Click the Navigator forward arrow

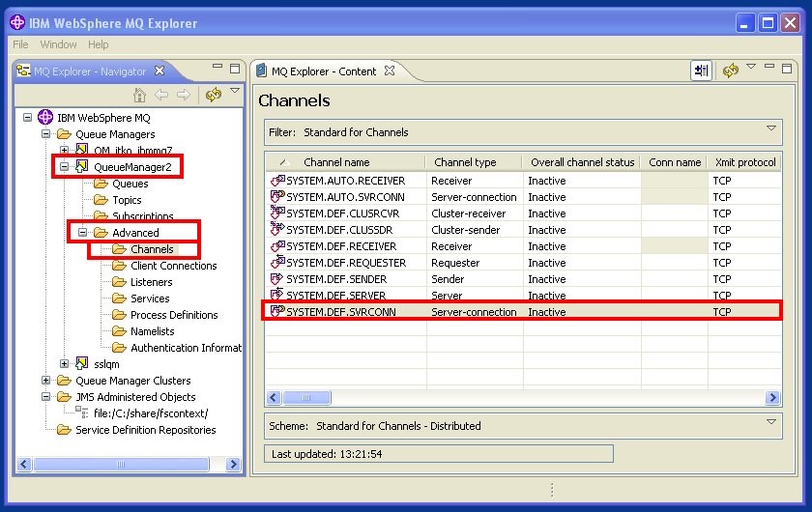pos(184,95)
